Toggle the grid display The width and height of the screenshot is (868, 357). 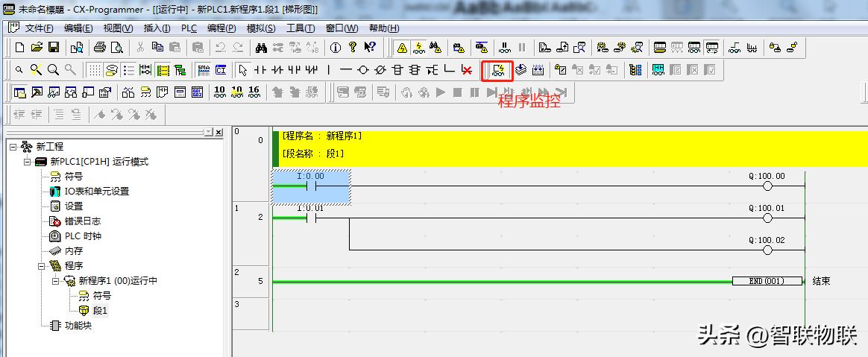[x=95, y=70]
